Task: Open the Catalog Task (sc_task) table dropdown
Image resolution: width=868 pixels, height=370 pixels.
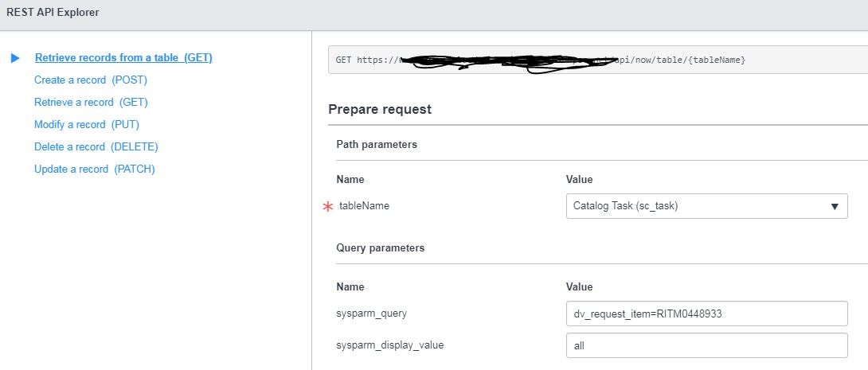Action: coord(706,206)
